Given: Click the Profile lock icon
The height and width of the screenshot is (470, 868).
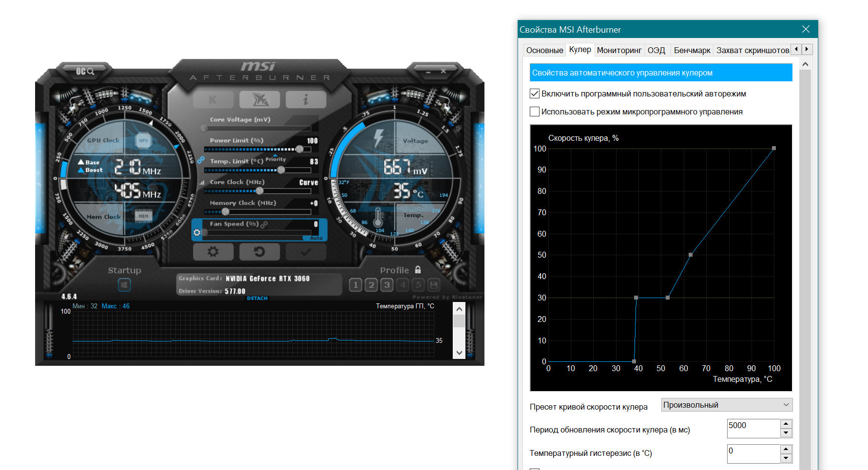Looking at the screenshot, I should 418,270.
